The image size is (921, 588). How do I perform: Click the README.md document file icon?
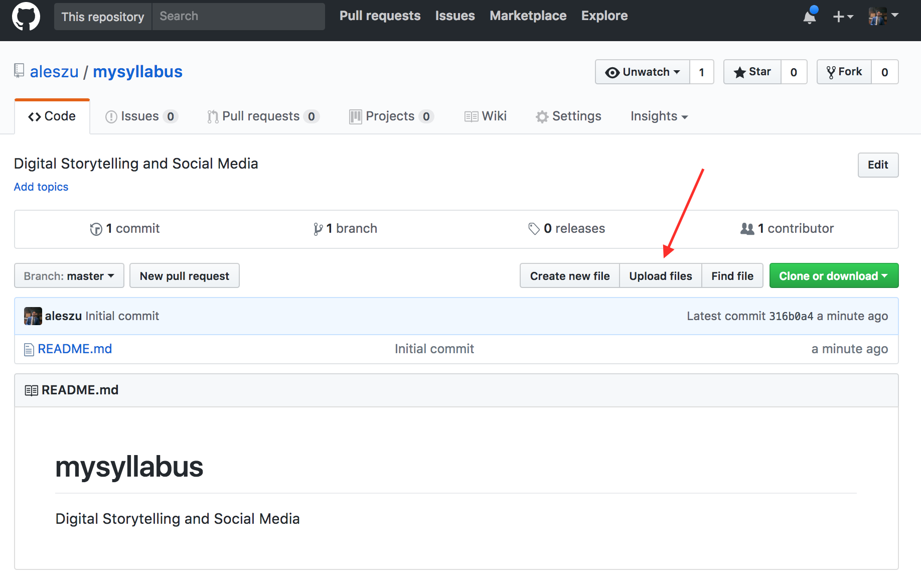(x=29, y=349)
